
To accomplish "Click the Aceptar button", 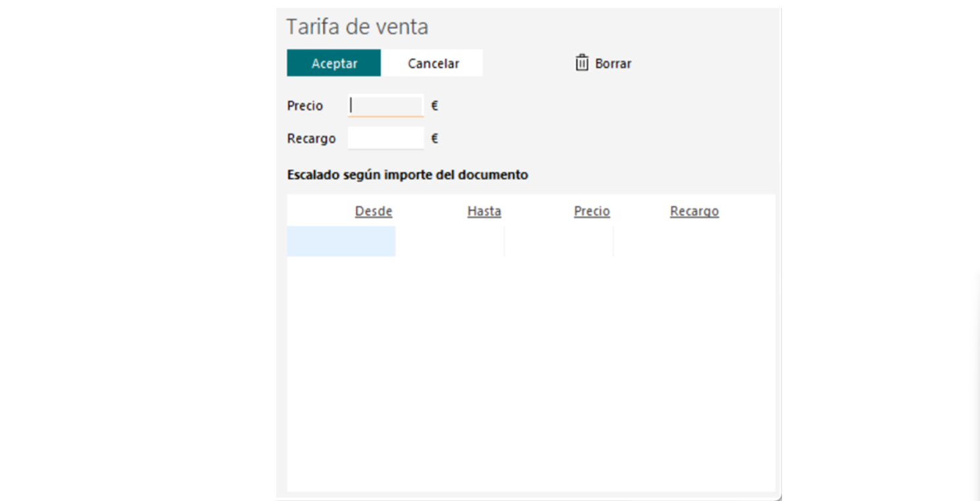I will 333,63.
